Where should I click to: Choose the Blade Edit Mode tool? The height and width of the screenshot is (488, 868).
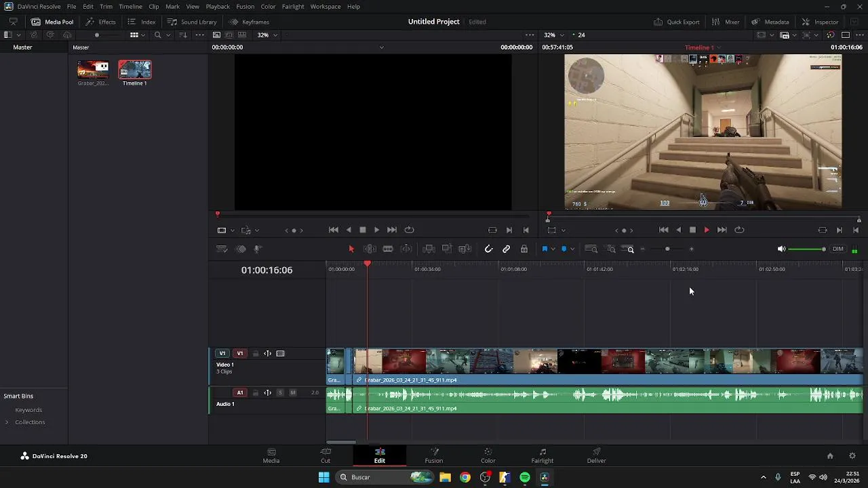coord(388,249)
